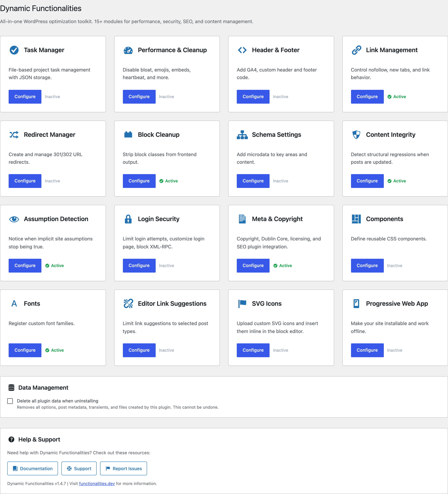Click Inactive status on Components card

394,266
